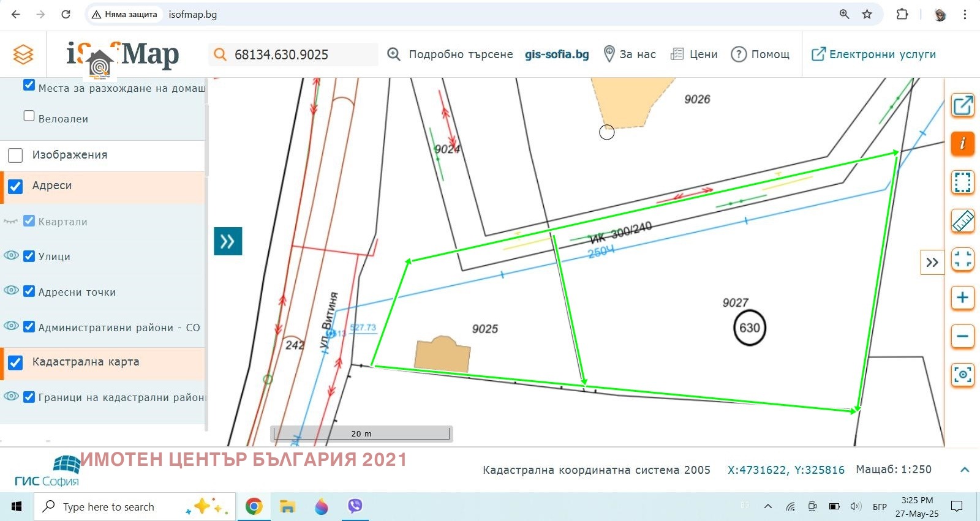Uncheck the Кадастрална карта layer
Image resolution: width=980 pixels, height=521 pixels.
(15, 362)
